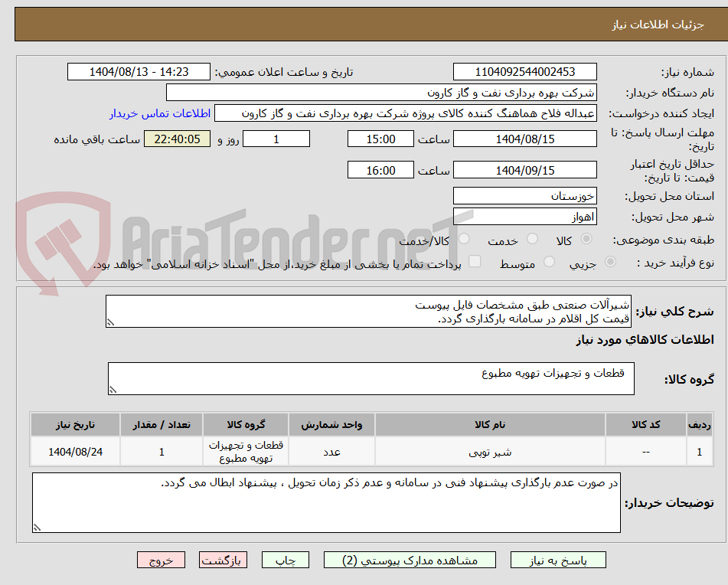Select the کالا/خدمت radio button
This screenshot has height=585, width=728.
click(x=462, y=239)
